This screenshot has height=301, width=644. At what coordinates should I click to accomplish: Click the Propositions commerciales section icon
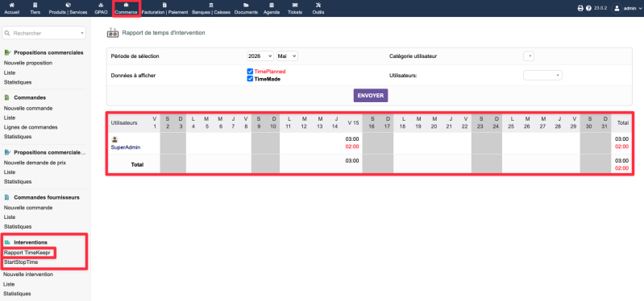(x=7, y=52)
